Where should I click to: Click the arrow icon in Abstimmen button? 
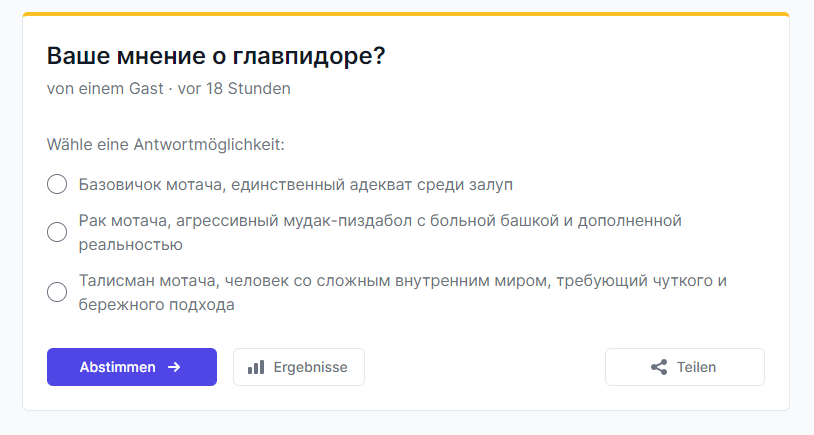(174, 367)
